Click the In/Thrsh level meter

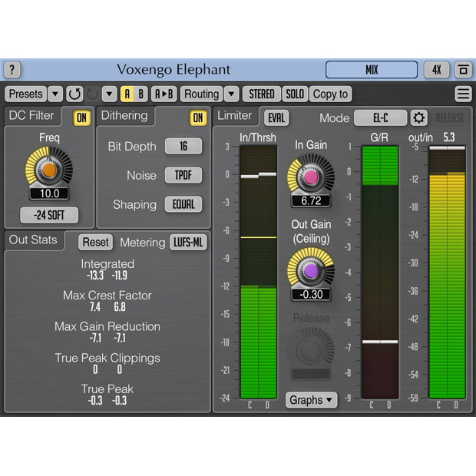point(258,273)
